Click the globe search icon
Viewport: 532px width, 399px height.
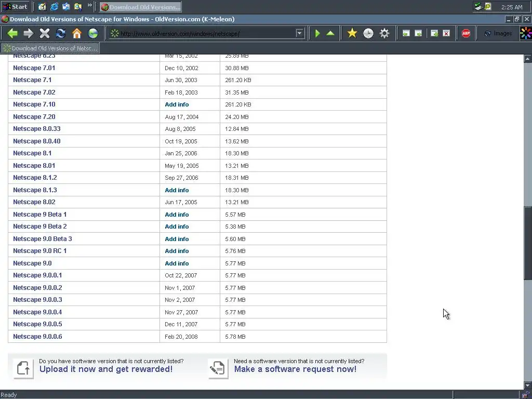93,33
